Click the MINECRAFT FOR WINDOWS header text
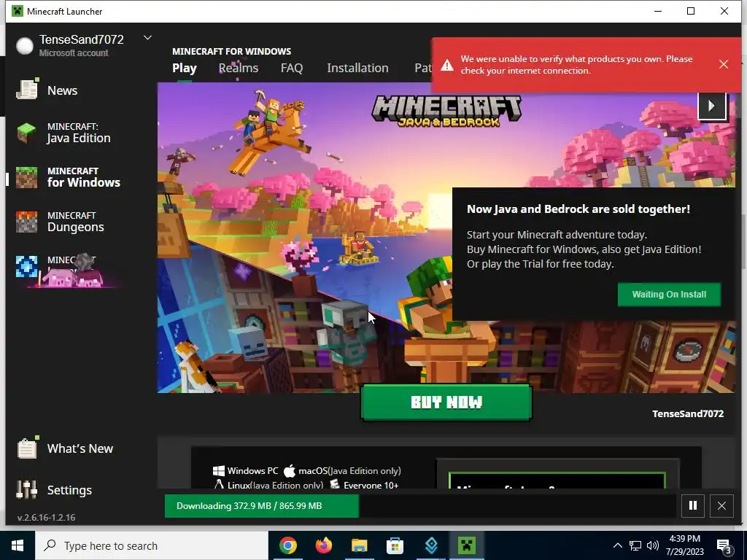The width and height of the screenshot is (747, 560). coord(231,52)
